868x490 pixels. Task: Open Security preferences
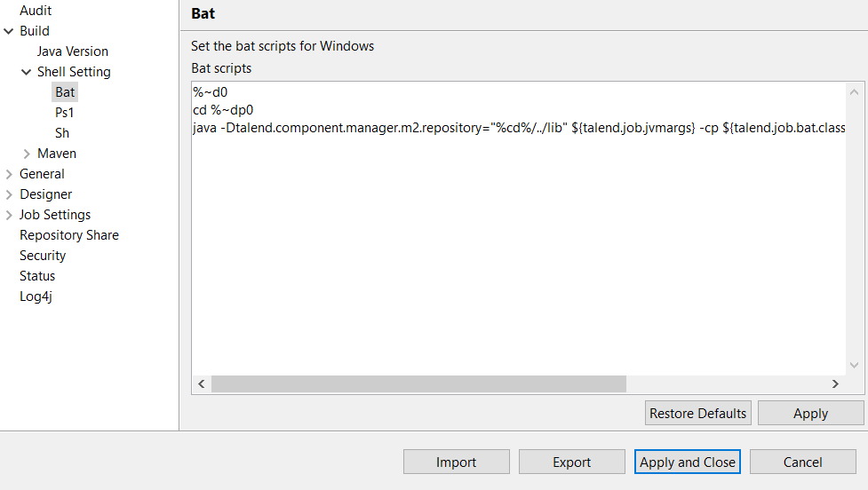click(x=43, y=256)
